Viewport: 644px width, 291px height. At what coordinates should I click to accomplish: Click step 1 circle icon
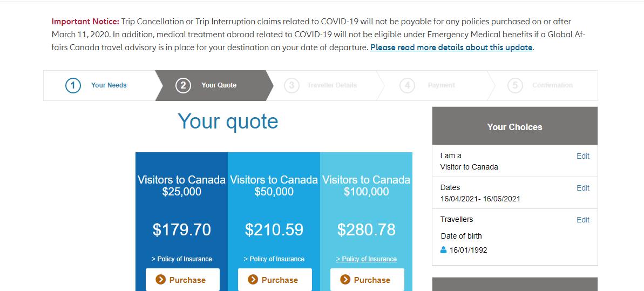(73, 85)
